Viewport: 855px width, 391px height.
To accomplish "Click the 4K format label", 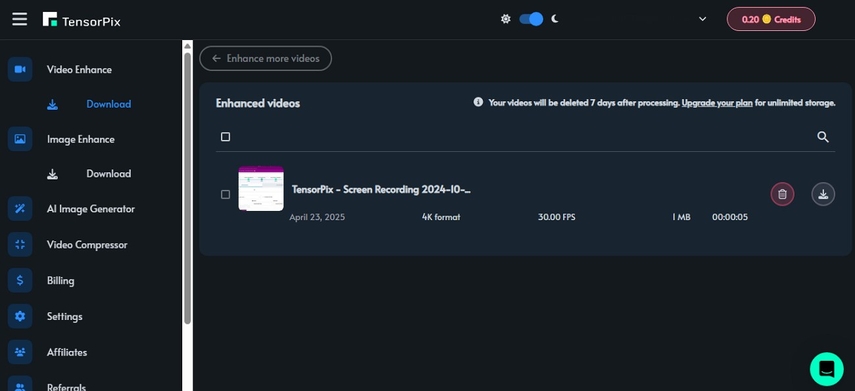I will click(441, 217).
